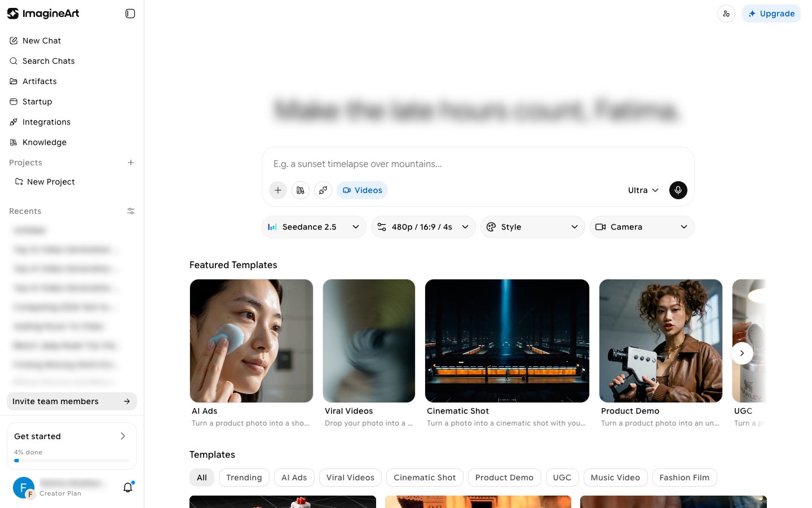The height and width of the screenshot is (508, 812).
Task: Select the Fashion Film filter tab
Action: pos(685,478)
